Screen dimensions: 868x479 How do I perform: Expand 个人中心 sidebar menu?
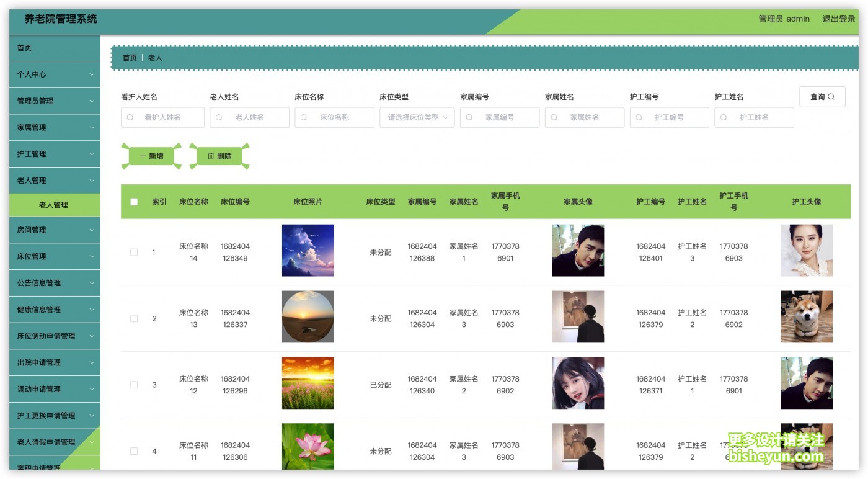(x=55, y=74)
